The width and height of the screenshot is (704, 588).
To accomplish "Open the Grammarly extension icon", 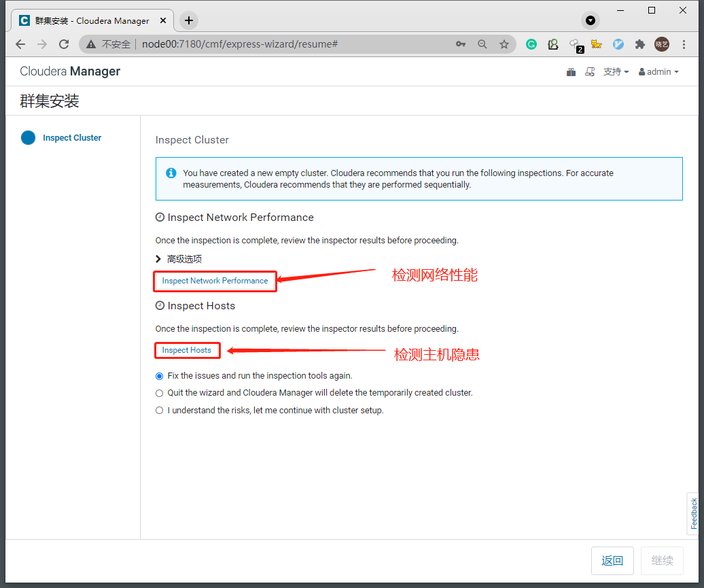I will pyautogui.click(x=531, y=44).
